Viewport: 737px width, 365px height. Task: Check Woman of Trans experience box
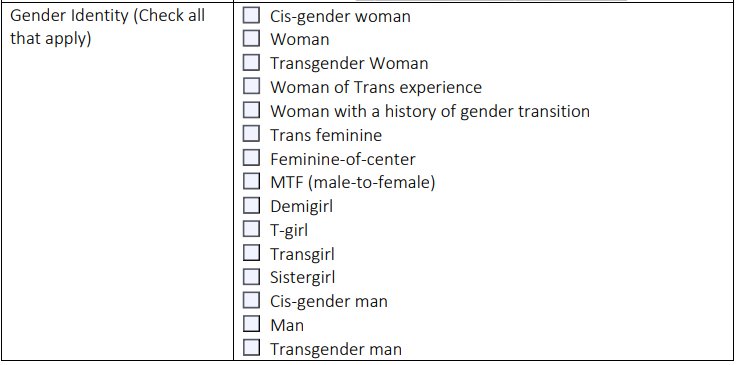point(251,86)
